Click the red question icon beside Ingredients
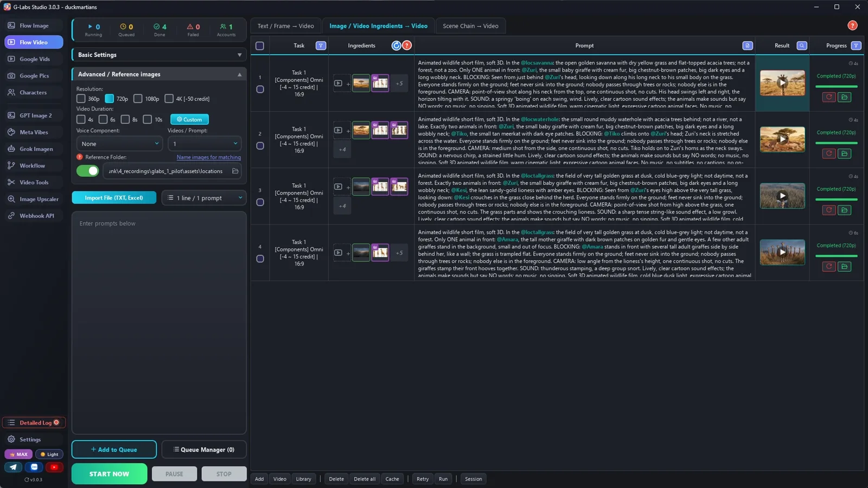The height and width of the screenshot is (488, 868). 407,46
